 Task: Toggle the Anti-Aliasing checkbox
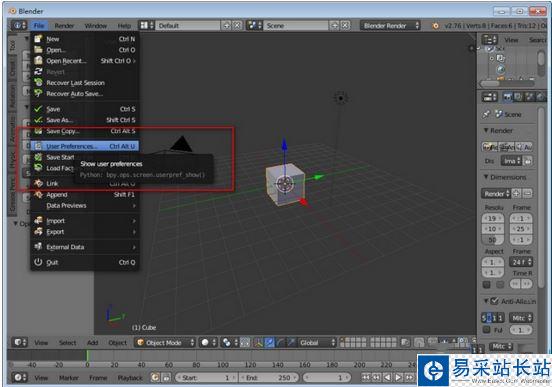(x=494, y=301)
